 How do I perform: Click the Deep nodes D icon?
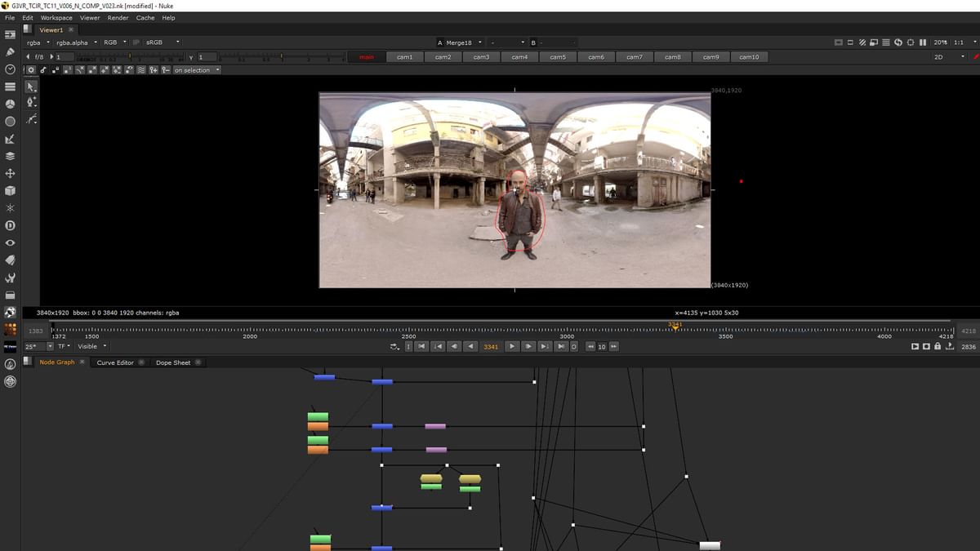pos(11,225)
